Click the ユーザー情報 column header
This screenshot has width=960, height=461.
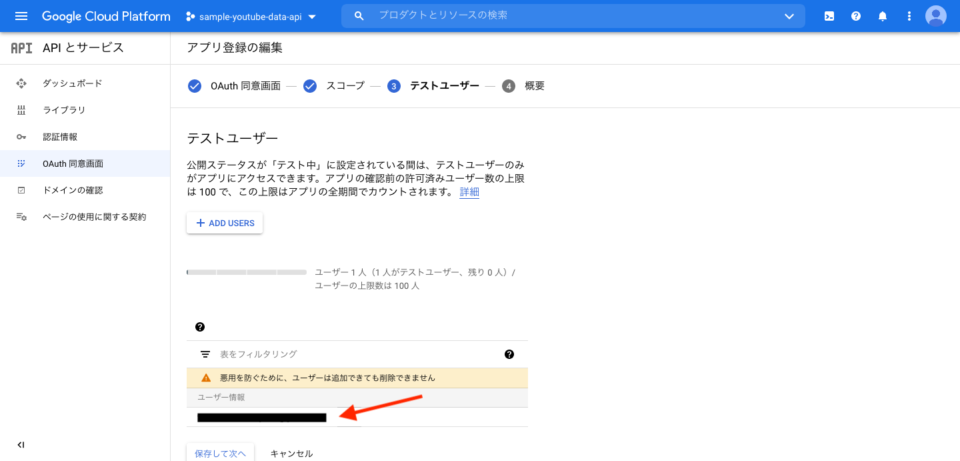pyautogui.click(x=221, y=397)
